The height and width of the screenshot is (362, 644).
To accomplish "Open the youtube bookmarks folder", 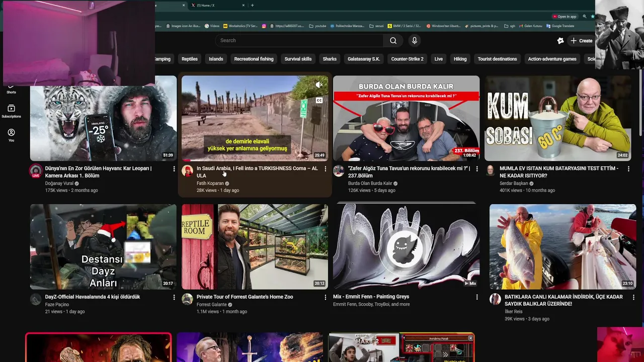I will point(317,26).
